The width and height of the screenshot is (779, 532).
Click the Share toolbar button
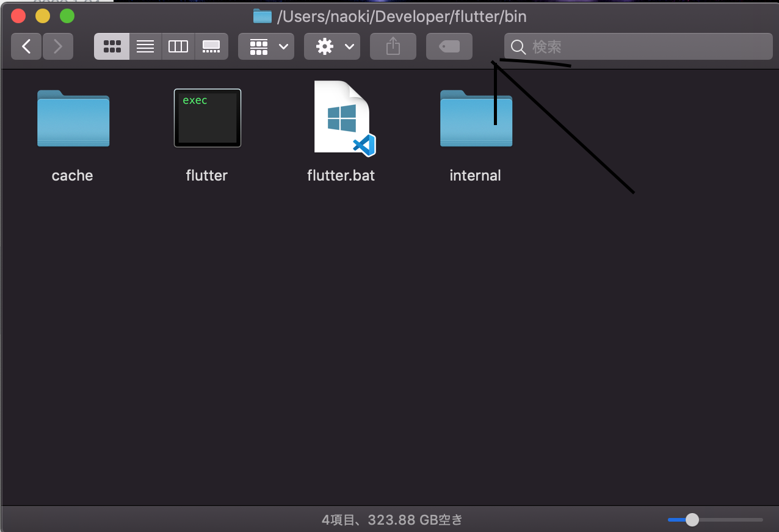coord(393,46)
